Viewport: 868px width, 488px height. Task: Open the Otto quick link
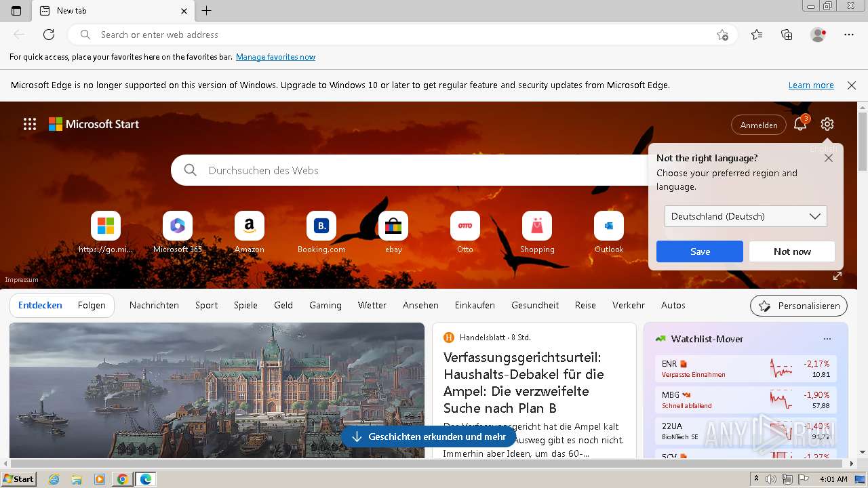(x=465, y=232)
